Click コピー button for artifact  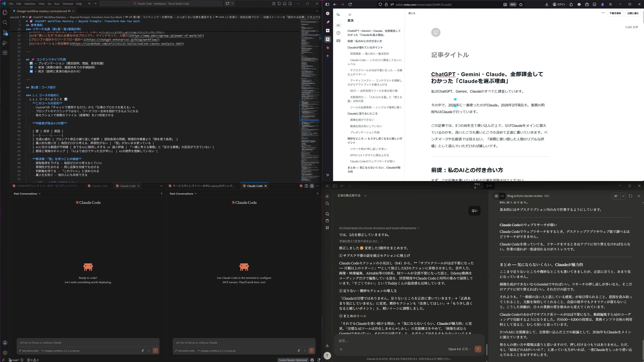coord(616,196)
